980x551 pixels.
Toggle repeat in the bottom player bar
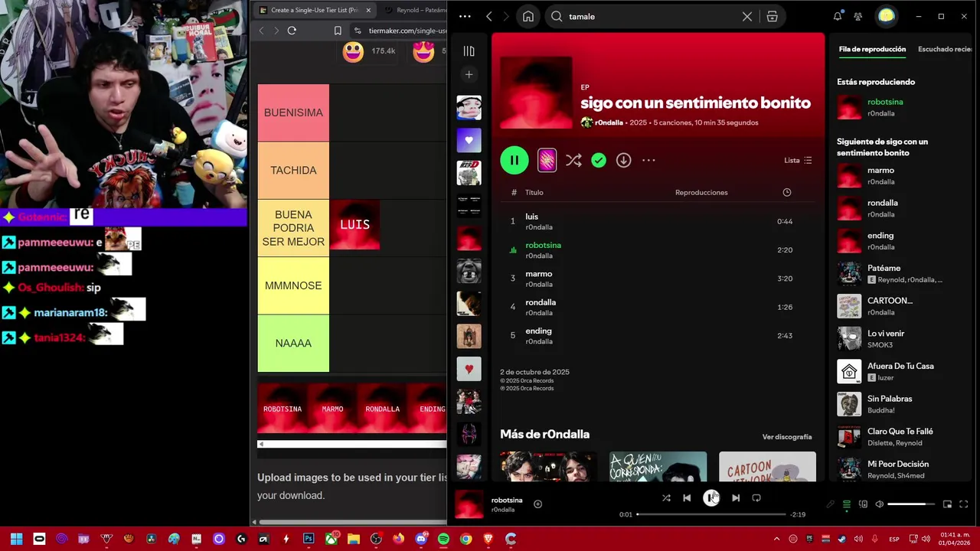tap(756, 498)
